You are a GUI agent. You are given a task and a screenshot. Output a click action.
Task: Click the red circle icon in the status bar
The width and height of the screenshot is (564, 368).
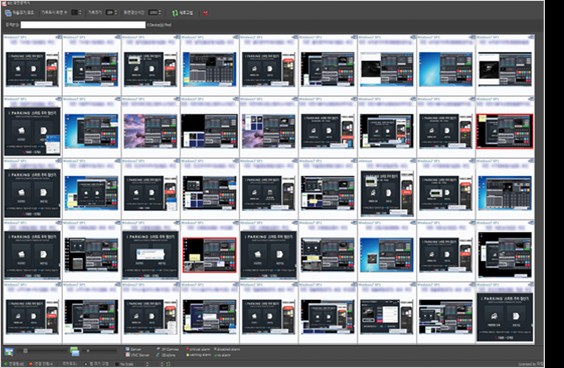[31, 364]
